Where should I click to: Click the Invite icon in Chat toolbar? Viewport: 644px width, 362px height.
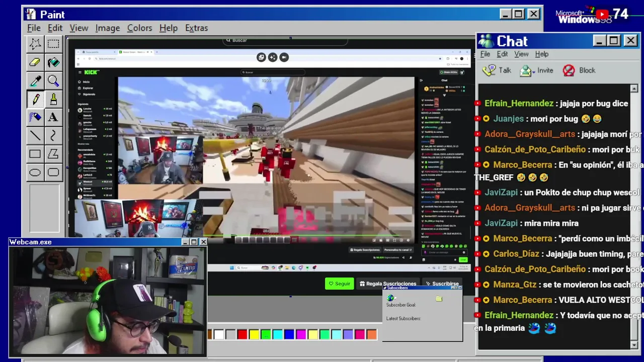click(x=526, y=71)
